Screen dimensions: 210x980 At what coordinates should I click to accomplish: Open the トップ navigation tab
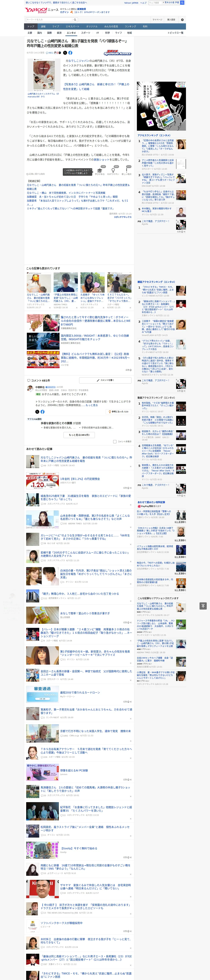[x=31, y=27]
